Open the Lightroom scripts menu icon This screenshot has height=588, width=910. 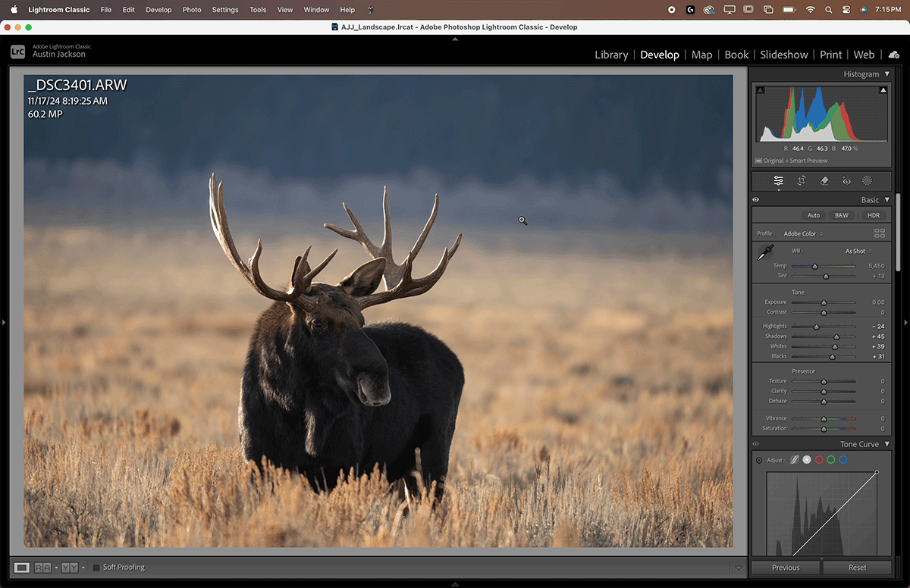click(x=370, y=10)
